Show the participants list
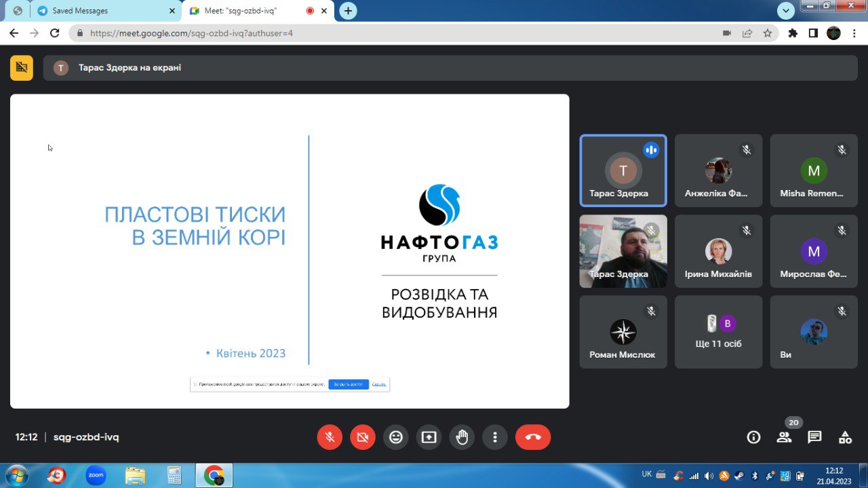Viewport: 868px width, 488px height. click(x=784, y=437)
